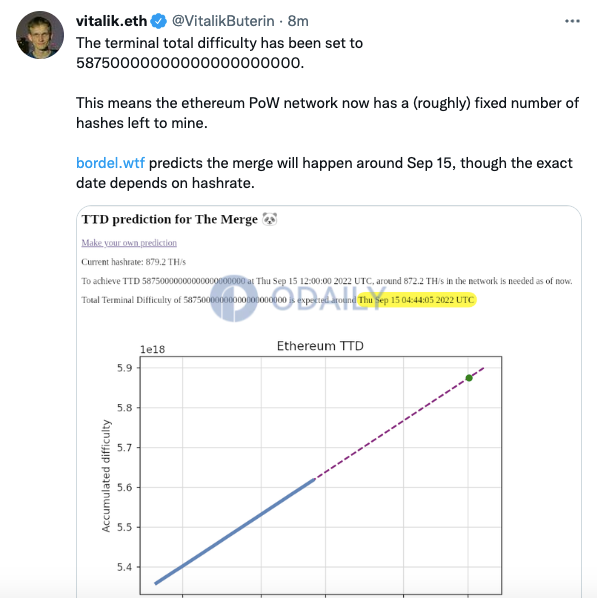
Task: Click the 1e18 exponent label on chart
Action: [153, 349]
